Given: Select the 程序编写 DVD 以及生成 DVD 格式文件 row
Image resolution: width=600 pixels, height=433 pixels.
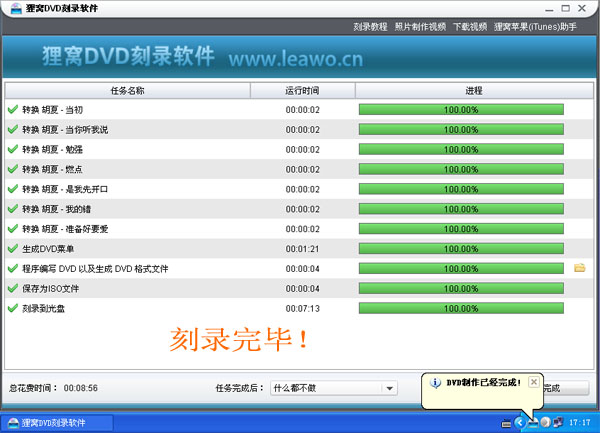Looking at the screenshot, I should pos(299,269).
